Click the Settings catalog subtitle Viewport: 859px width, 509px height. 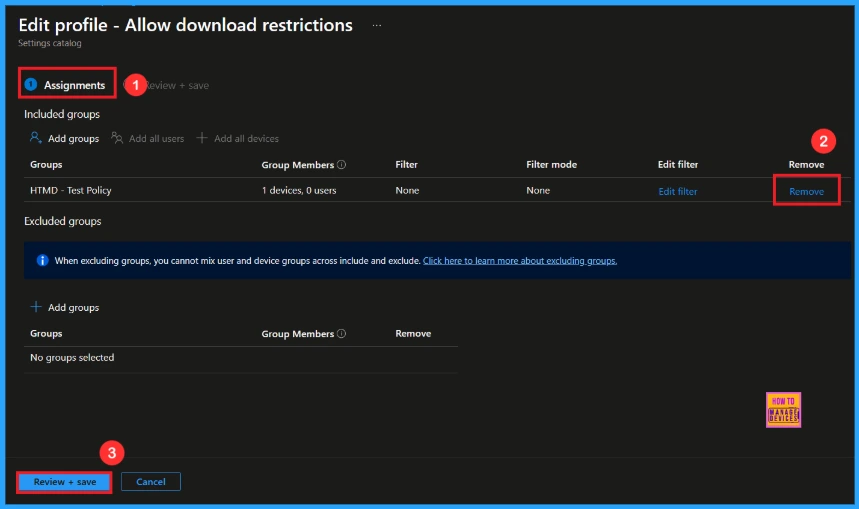coord(50,43)
